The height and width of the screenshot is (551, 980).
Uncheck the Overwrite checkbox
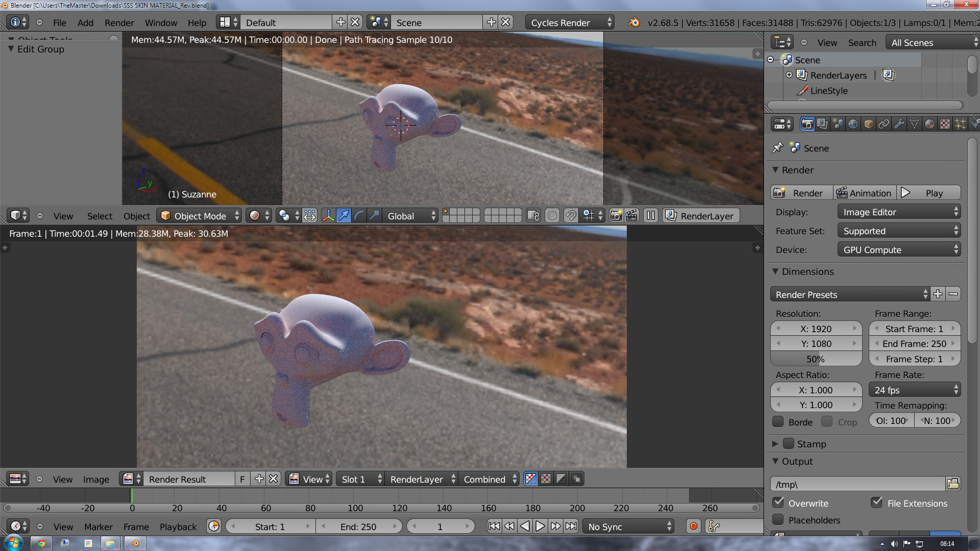pos(778,503)
